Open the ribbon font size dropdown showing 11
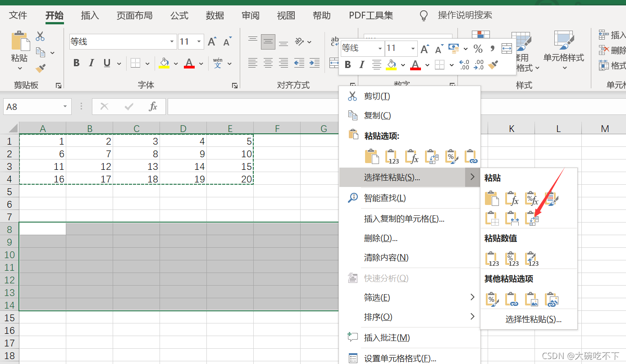The height and width of the screenshot is (364, 626). click(199, 42)
